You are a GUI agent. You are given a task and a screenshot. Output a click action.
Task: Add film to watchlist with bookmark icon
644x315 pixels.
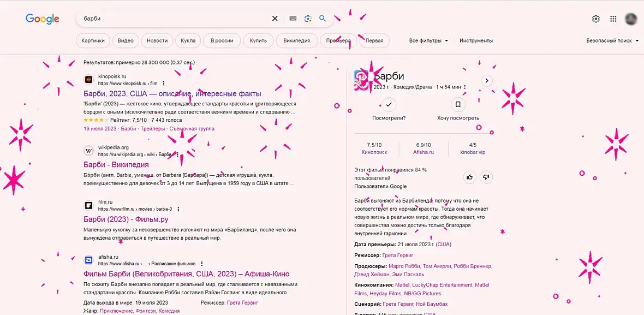[458, 105]
